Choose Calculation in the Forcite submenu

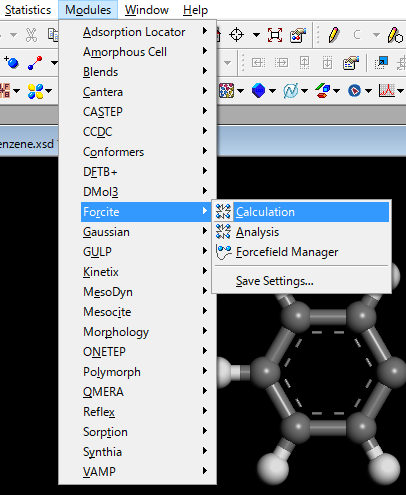pos(301,212)
